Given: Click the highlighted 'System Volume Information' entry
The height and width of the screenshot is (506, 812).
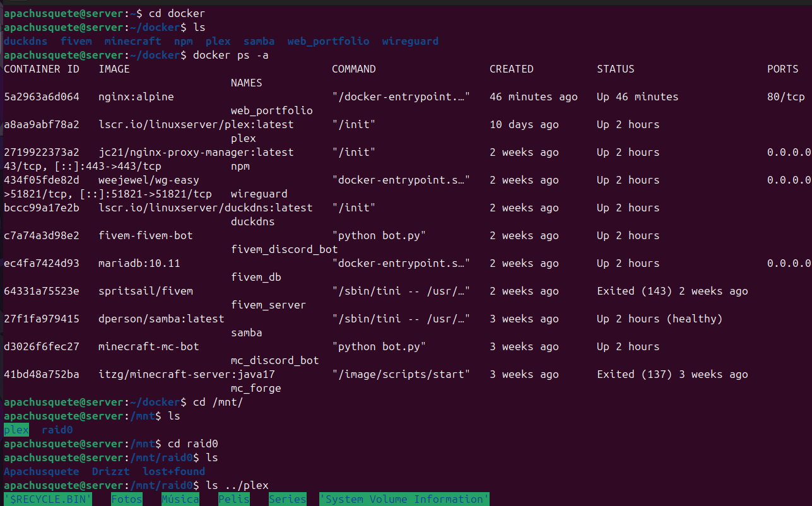Looking at the screenshot, I should [x=404, y=499].
